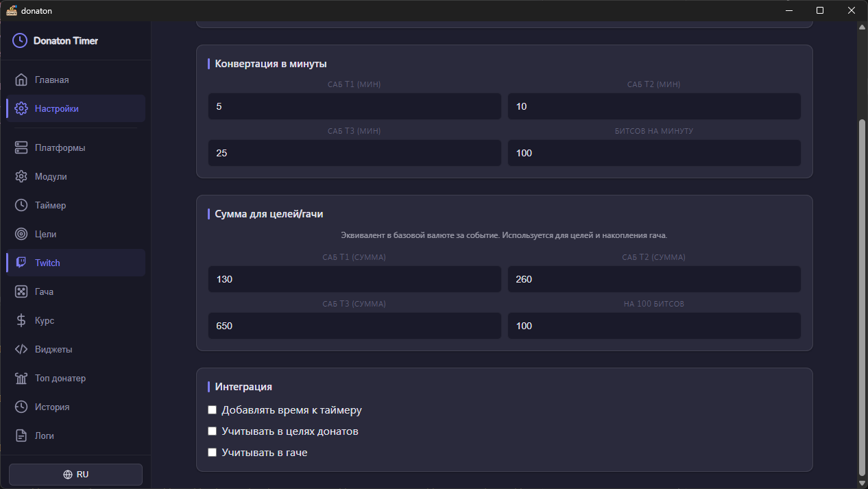Click the САБ T2 (СУММА) field with 260
868x489 pixels.
[x=654, y=279]
